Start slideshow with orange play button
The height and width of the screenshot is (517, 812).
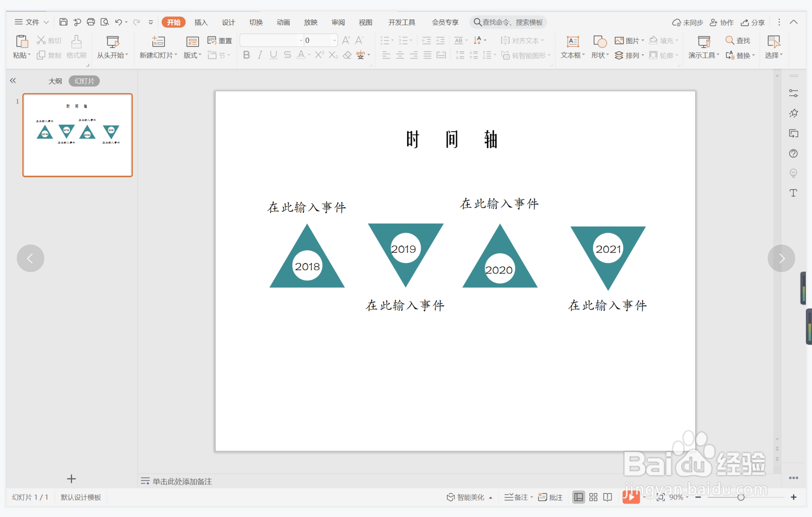pyautogui.click(x=630, y=497)
